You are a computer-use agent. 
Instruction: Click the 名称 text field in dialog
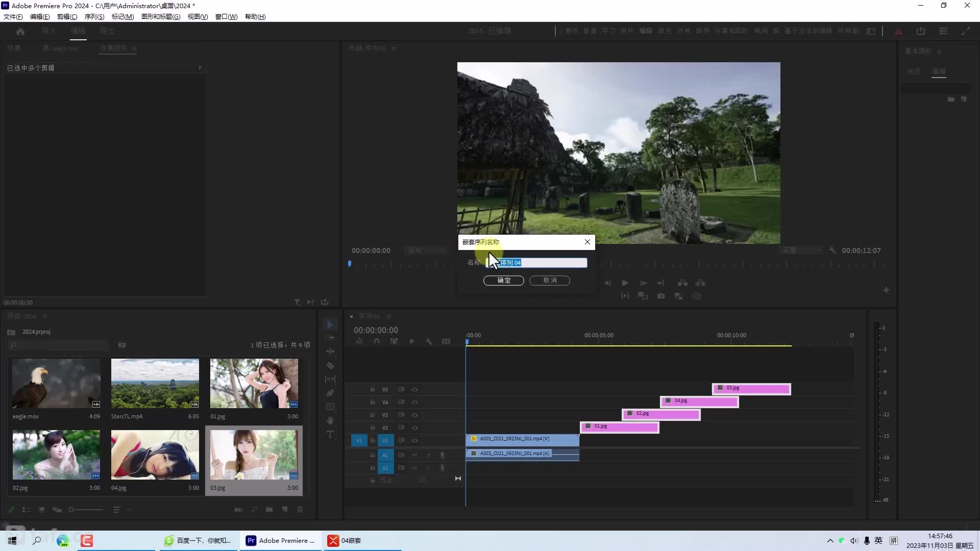point(536,263)
